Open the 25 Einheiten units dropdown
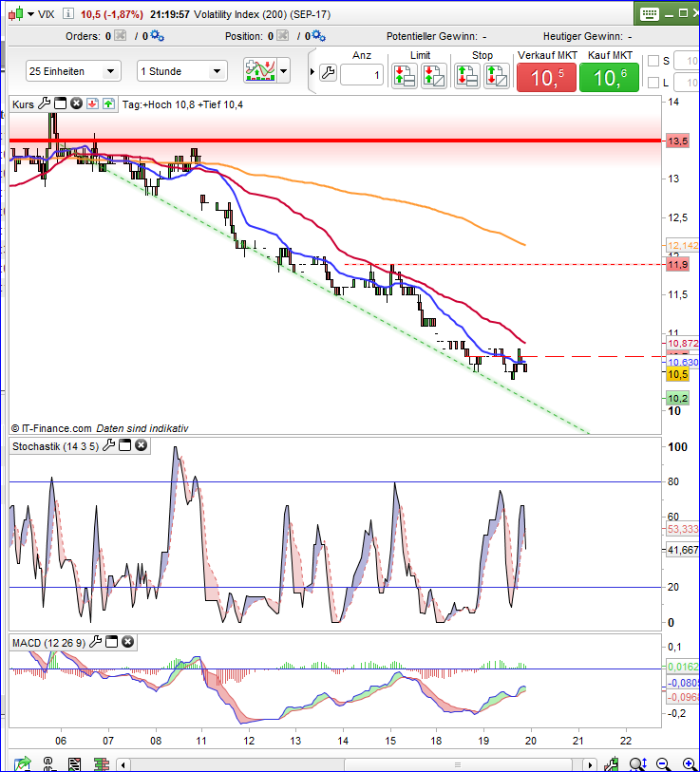This screenshot has height=772, width=700. tap(73, 71)
